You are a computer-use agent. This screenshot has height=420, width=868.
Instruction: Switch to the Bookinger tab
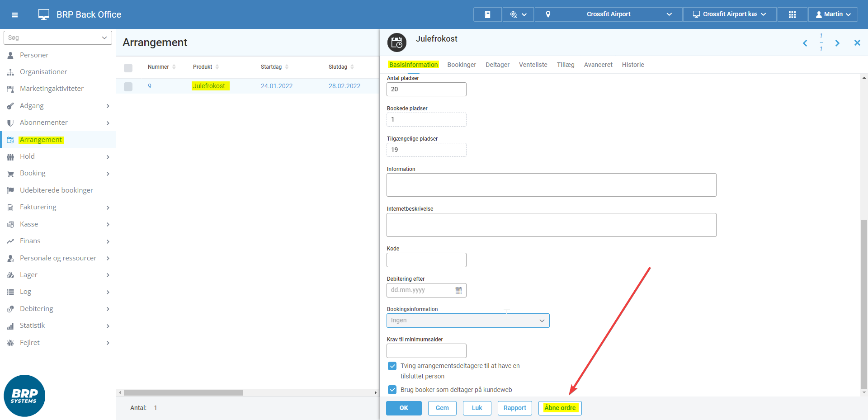tap(462, 65)
